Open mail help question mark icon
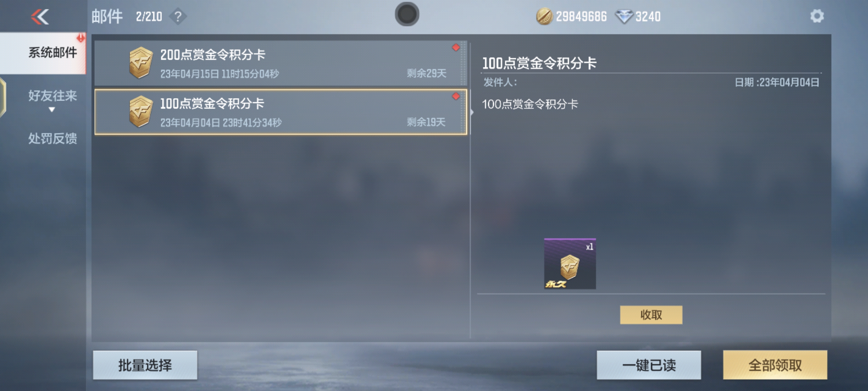Image resolution: width=868 pixels, height=391 pixels. 178,17
